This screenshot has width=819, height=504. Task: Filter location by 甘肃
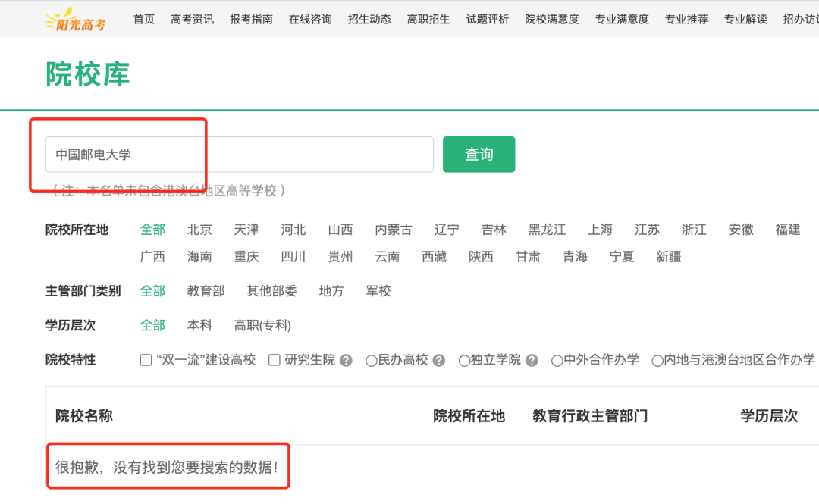click(528, 257)
